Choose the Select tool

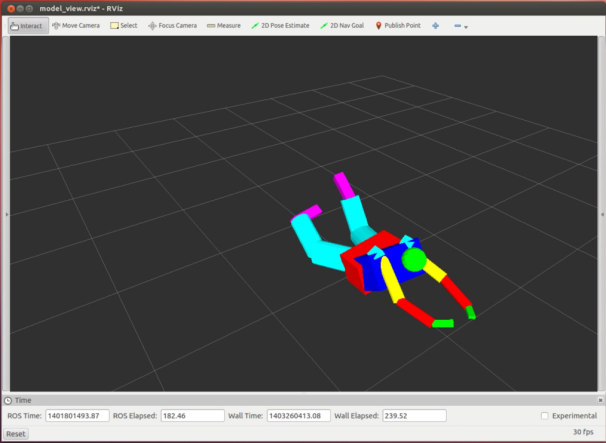(x=124, y=26)
